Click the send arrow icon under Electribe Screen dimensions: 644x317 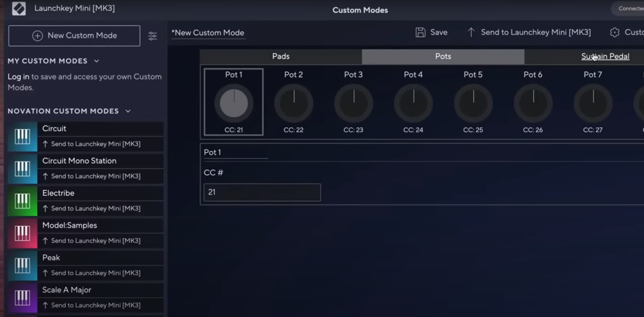(45, 208)
